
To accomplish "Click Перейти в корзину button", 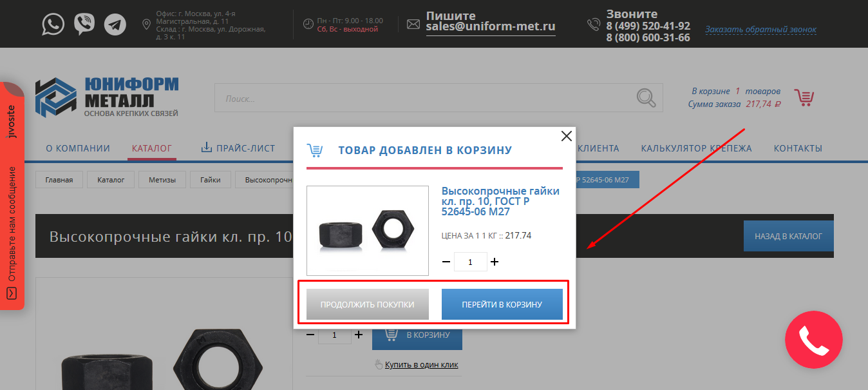I will [502, 304].
